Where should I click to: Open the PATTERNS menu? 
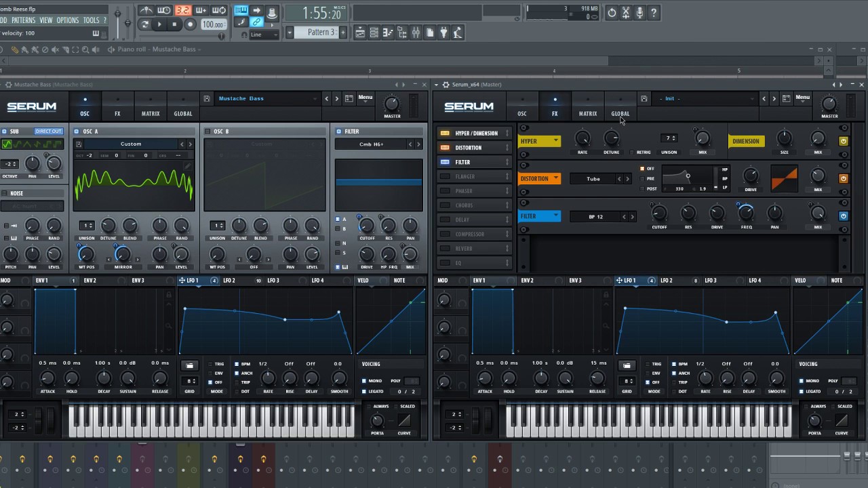click(23, 20)
